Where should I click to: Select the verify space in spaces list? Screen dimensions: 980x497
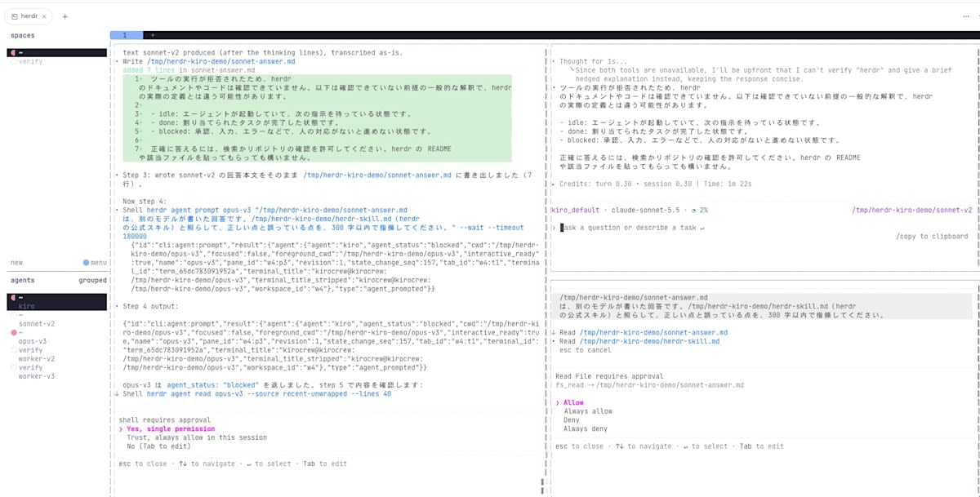click(x=30, y=61)
